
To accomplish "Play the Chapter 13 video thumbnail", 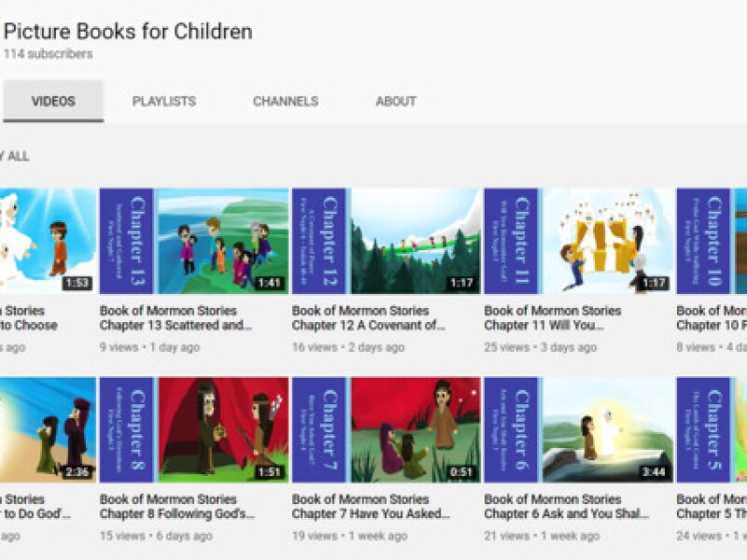I will pyautogui.click(x=193, y=241).
